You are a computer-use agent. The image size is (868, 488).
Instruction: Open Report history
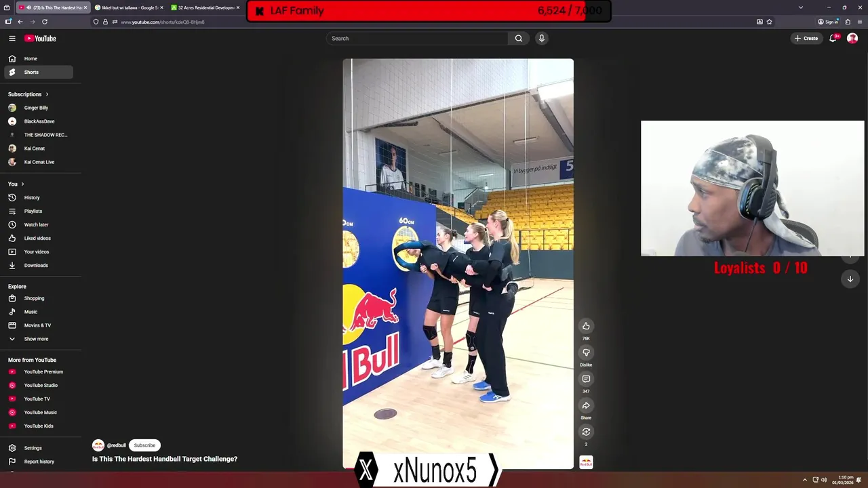coord(39,462)
